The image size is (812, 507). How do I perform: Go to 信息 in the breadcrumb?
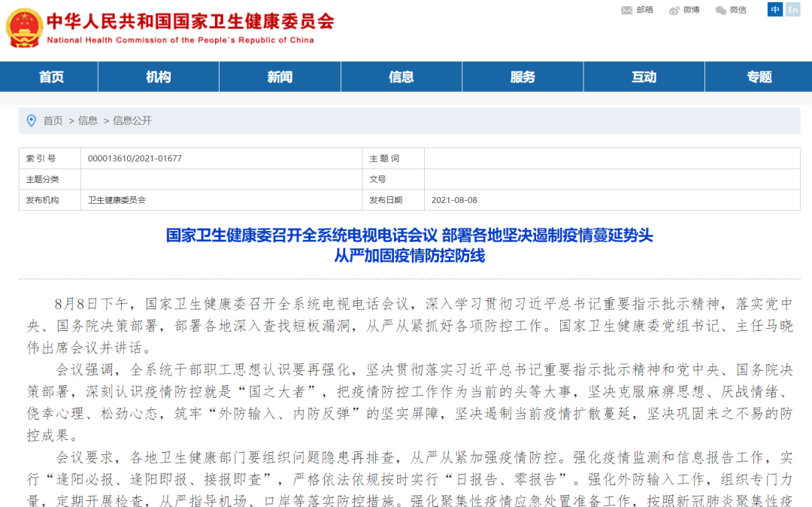click(x=88, y=120)
